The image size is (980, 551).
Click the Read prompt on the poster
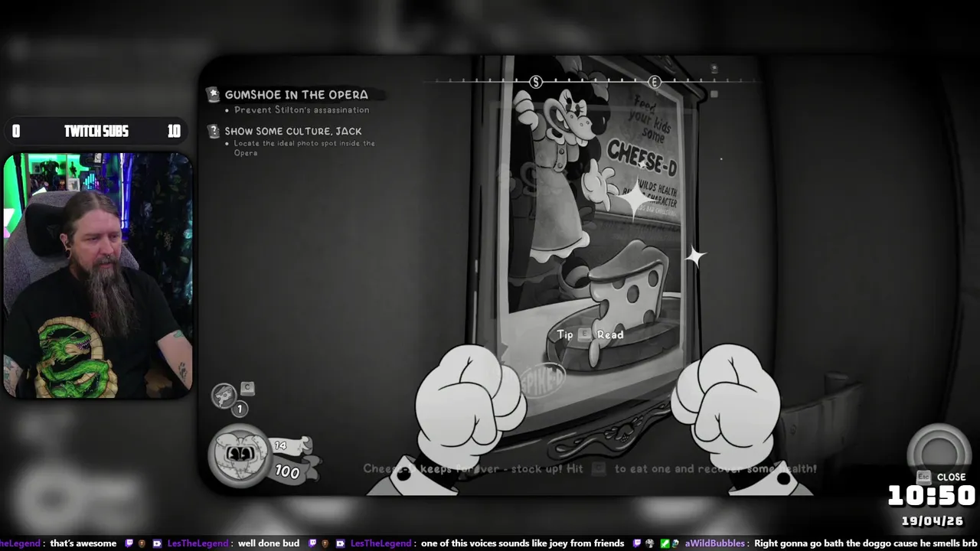(x=610, y=334)
